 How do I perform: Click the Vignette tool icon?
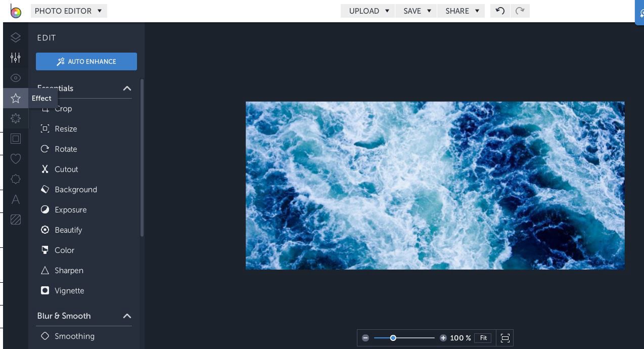[x=45, y=290]
